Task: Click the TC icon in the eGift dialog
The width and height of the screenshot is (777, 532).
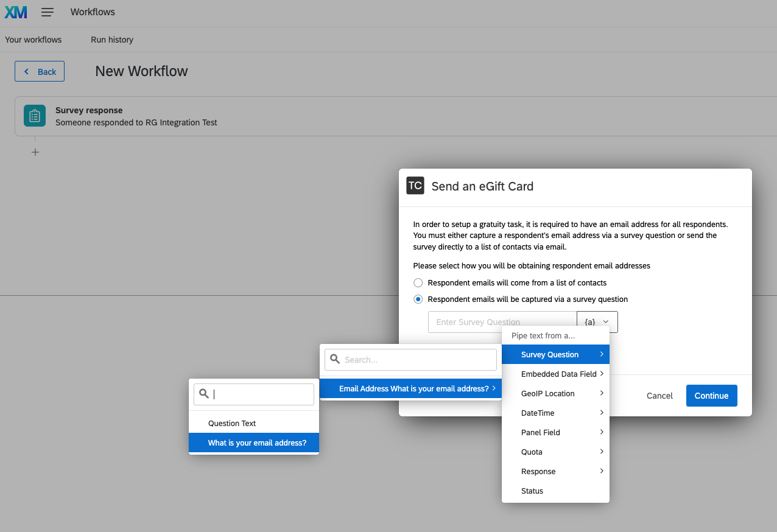Action: click(x=415, y=186)
